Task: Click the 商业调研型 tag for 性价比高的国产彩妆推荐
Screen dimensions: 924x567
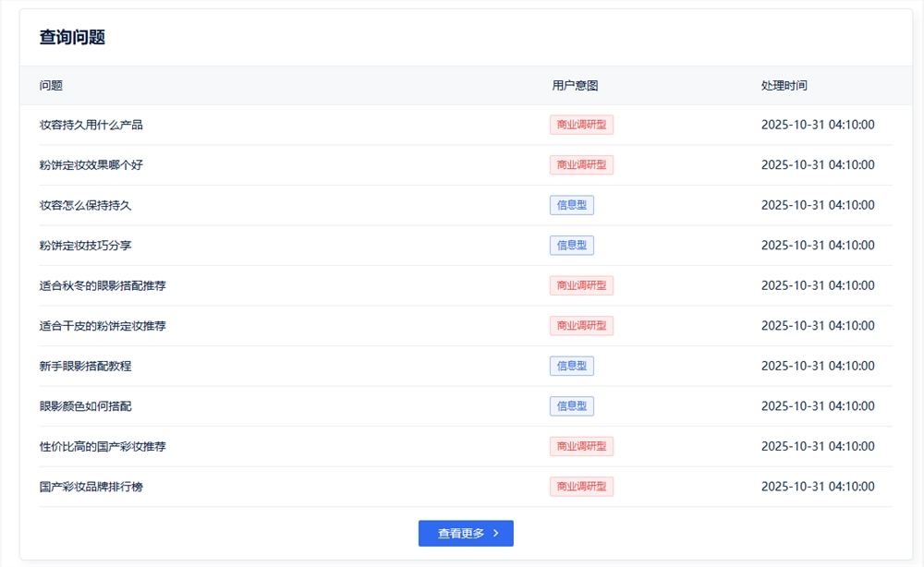Action: pos(581,446)
